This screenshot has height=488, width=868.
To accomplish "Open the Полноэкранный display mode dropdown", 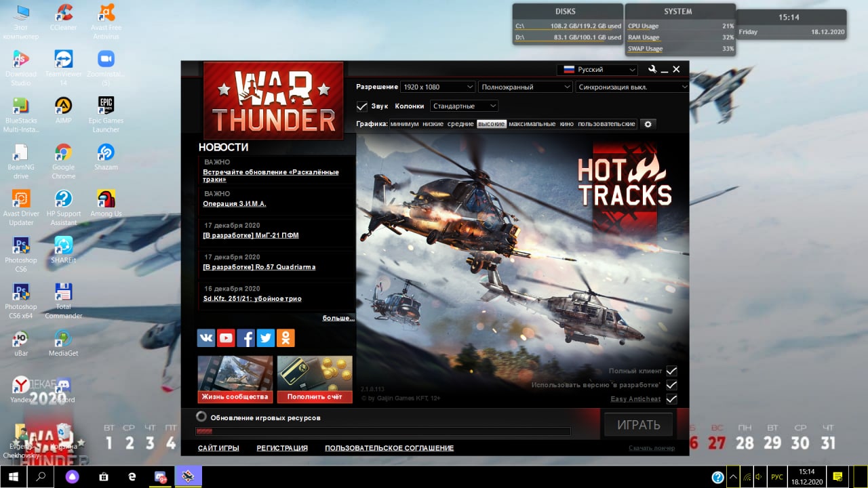I will [526, 87].
